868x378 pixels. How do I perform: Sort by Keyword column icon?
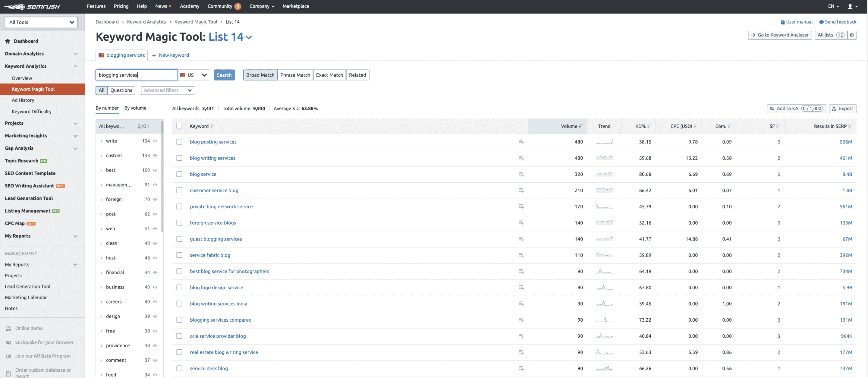pyautogui.click(x=212, y=126)
